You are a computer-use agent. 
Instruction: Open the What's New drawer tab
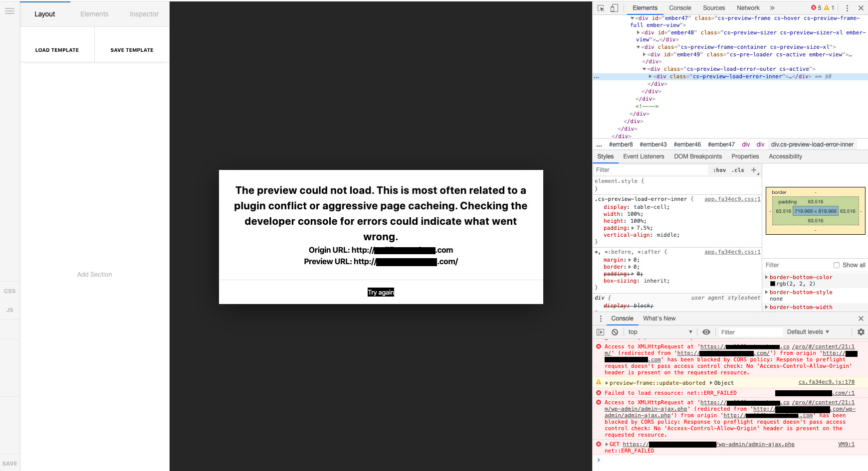coord(659,318)
